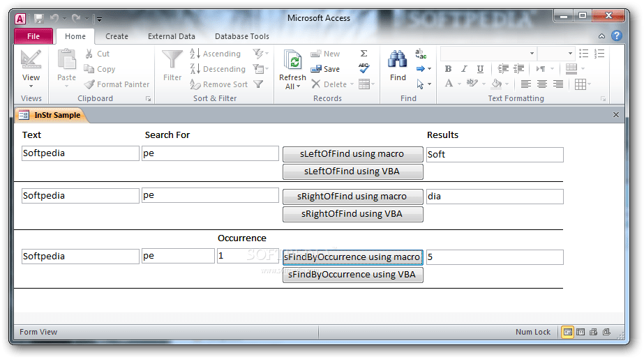Click the Background fill color bucket
Screen dimensions: 644x359
point(496,84)
